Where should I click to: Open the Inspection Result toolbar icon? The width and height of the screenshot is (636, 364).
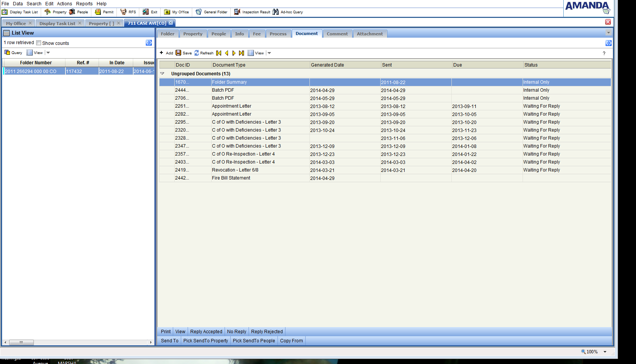[x=237, y=12]
